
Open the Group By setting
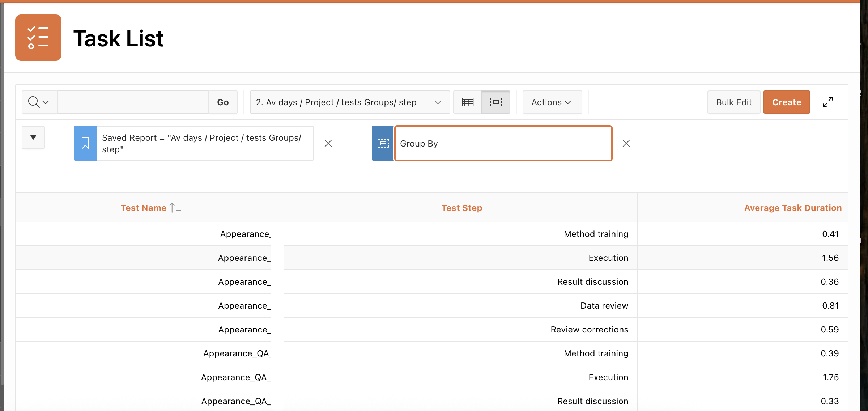[503, 143]
